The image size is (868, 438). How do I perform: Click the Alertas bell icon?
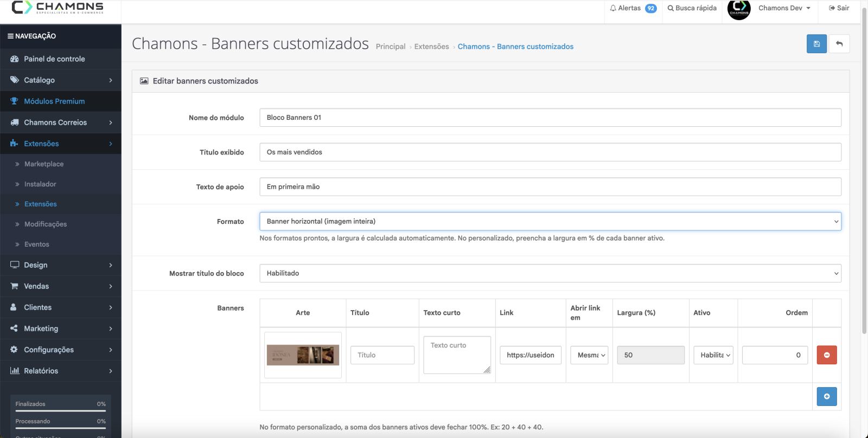pos(613,8)
